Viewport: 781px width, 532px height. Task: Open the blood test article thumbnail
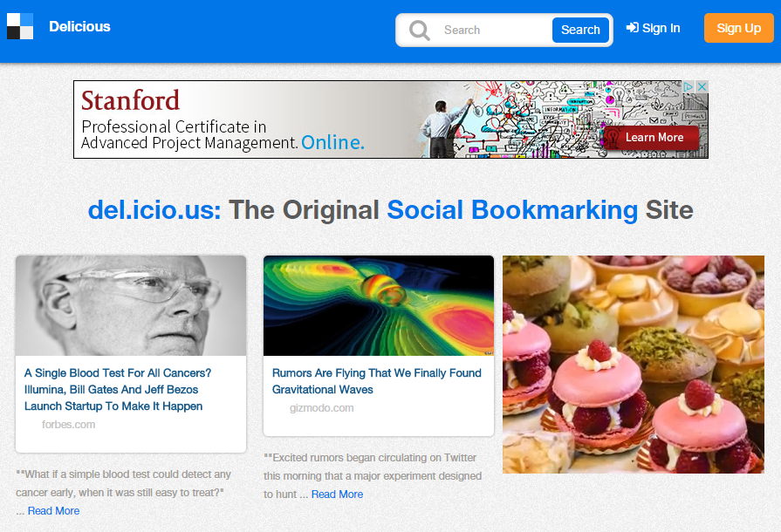coord(131,305)
